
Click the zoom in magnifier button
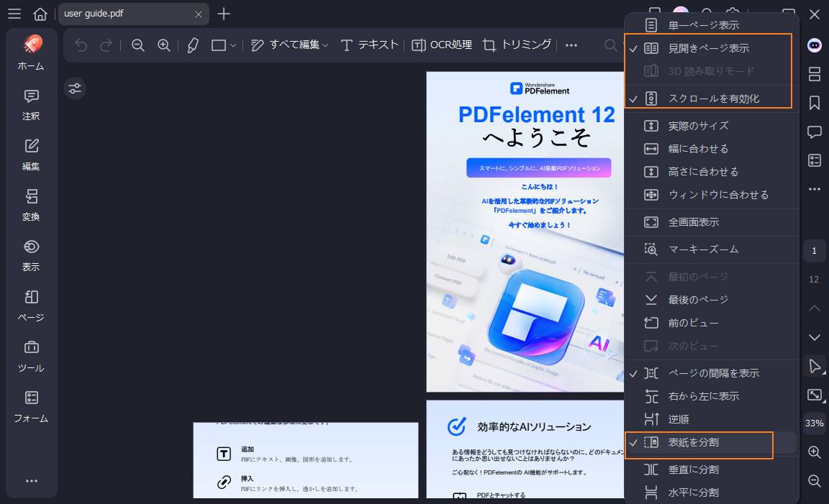(814, 452)
